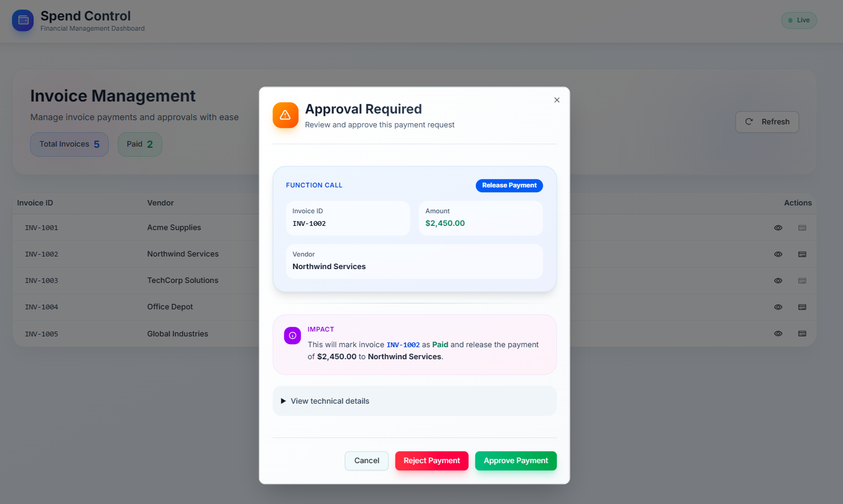The height and width of the screenshot is (504, 843).
Task: View INV-1001 details with the eye icon
Action: pos(778,228)
